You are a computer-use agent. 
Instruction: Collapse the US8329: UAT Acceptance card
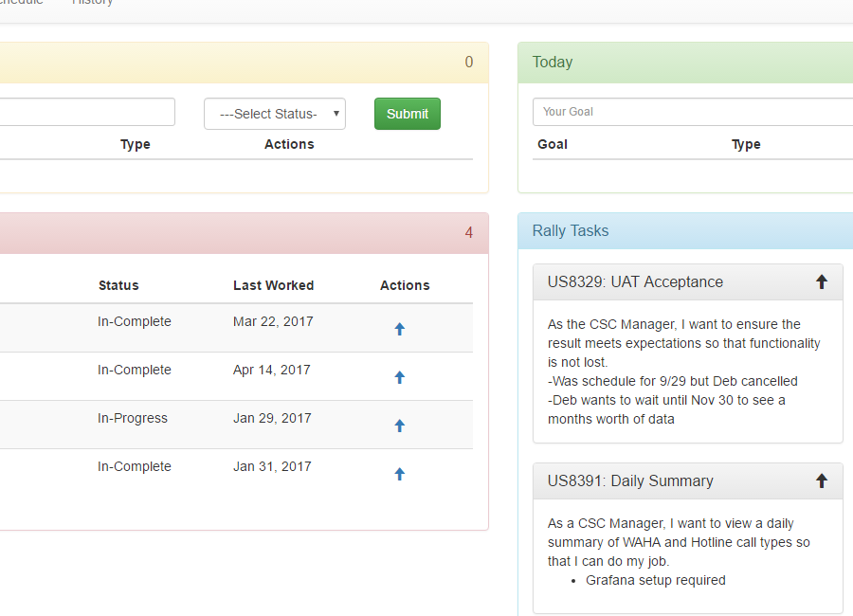tap(821, 281)
